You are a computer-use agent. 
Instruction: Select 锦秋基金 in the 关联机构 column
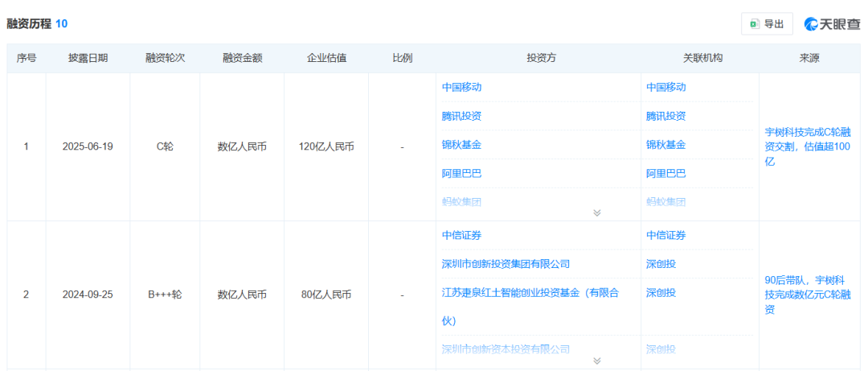click(x=665, y=145)
